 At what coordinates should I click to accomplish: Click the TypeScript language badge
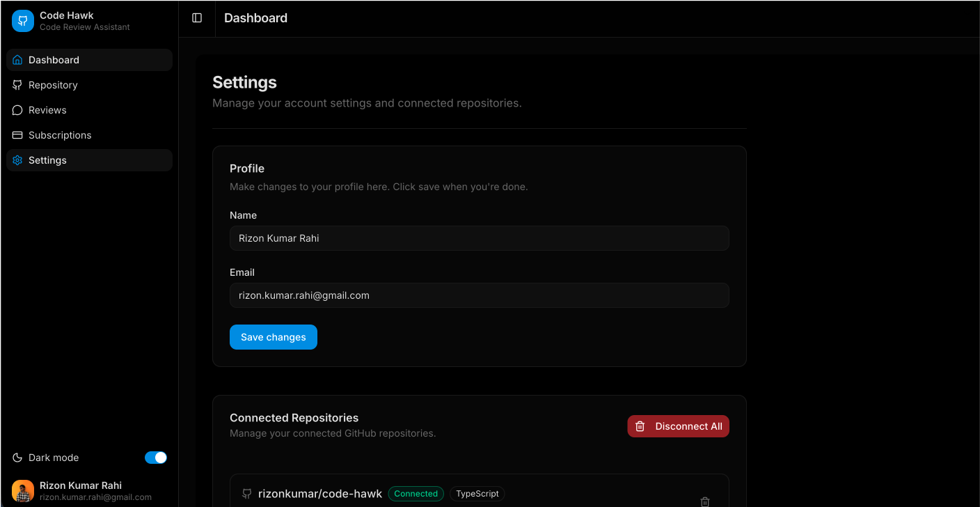[477, 493]
